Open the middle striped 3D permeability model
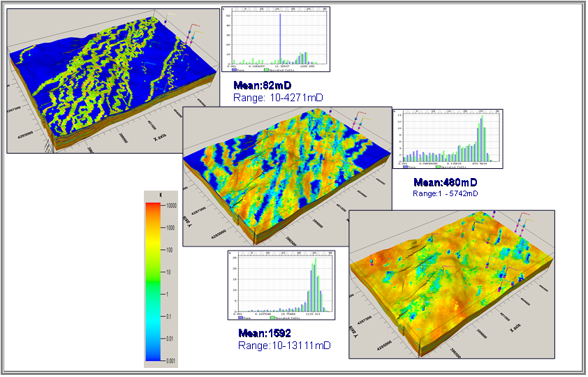Image resolution: width=588 pixels, height=377 pixels. click(x=279, y=175)
